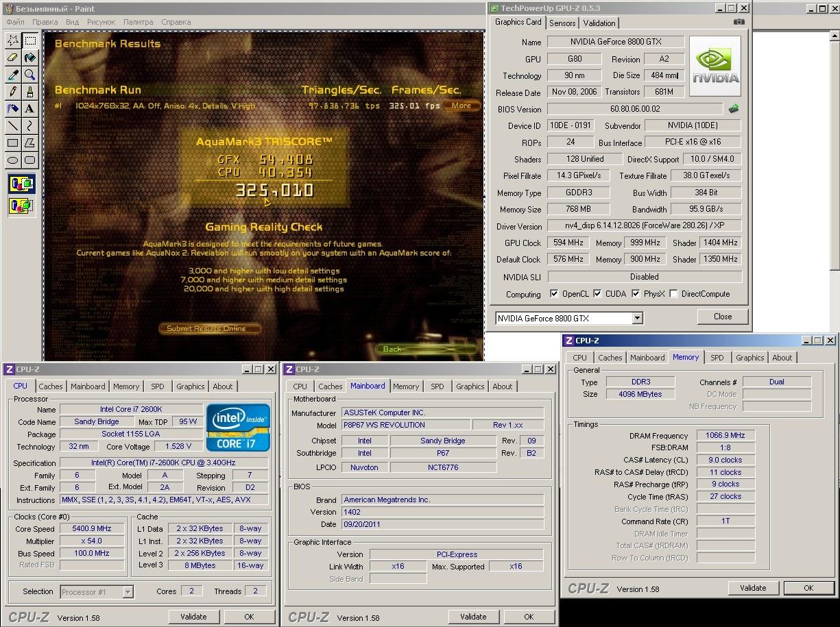The image size is (840, 627).
Task: Choose the Fill With Color bucket tool
Action: [30, 58]
